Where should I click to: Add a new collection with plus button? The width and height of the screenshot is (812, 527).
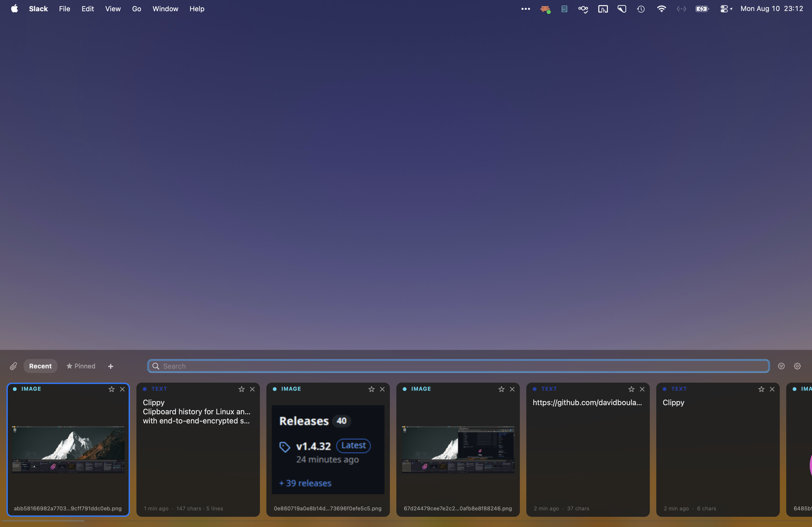(110, 366)
